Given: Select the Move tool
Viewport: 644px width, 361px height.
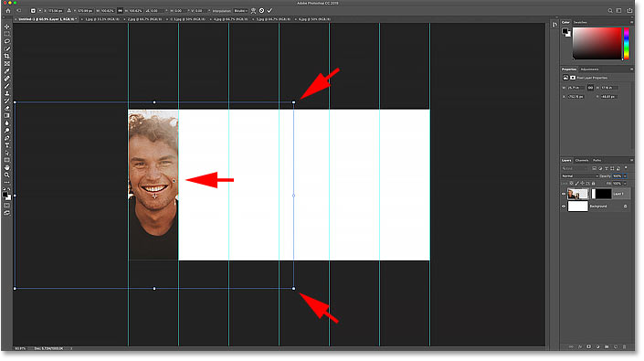Looking at the screenshot, I should [7, 27].
